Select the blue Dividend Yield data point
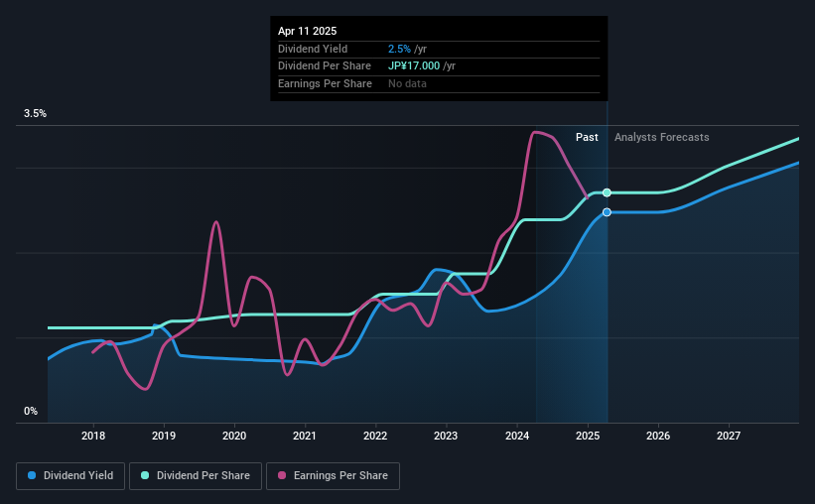Viewport: 815px width, 504px height. click(x=607, y=212)
